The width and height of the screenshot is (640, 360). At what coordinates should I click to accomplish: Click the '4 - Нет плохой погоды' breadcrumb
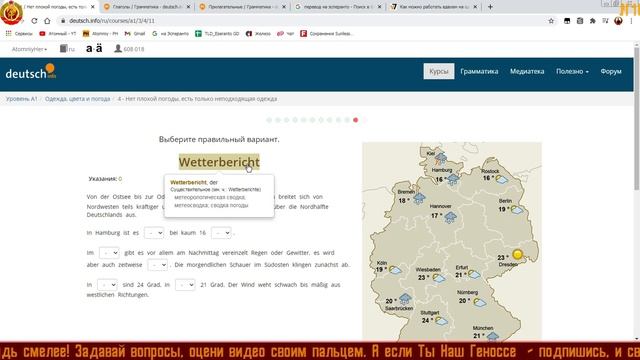(x=197, y=99)
